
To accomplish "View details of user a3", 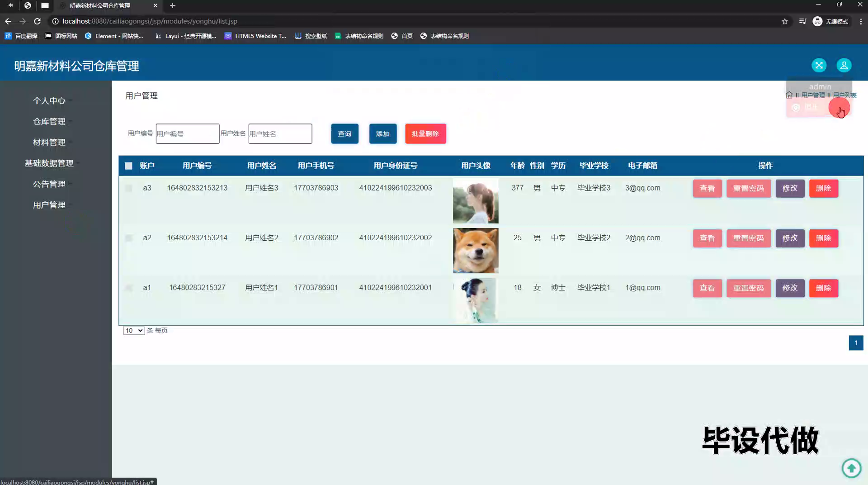I will [707, 189].
